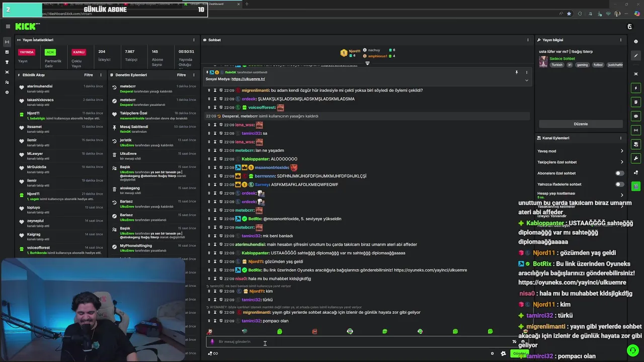This screenshot has height=362, width=644.
Task: Toggle Abonelere özel sohbet switch
Action: click(620, 173)
